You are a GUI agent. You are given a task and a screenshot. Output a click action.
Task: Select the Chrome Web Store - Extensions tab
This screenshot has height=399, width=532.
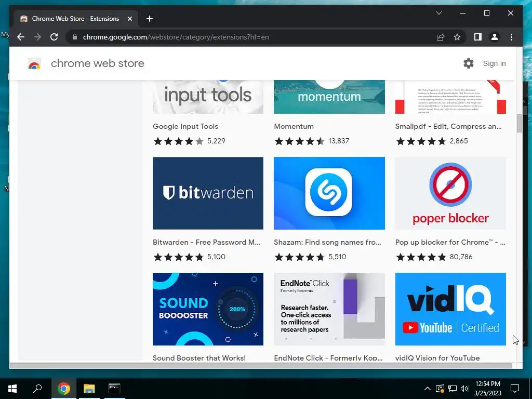click(x=76, y=19)
